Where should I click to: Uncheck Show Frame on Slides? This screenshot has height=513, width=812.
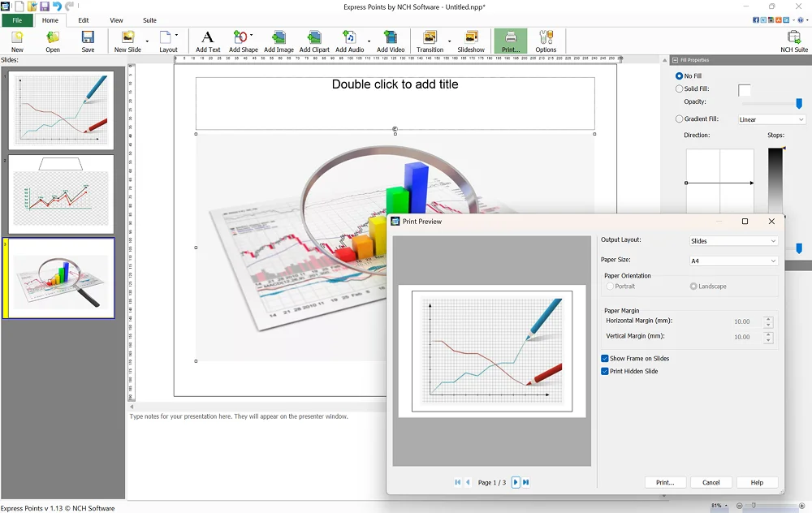coord(605,358)
